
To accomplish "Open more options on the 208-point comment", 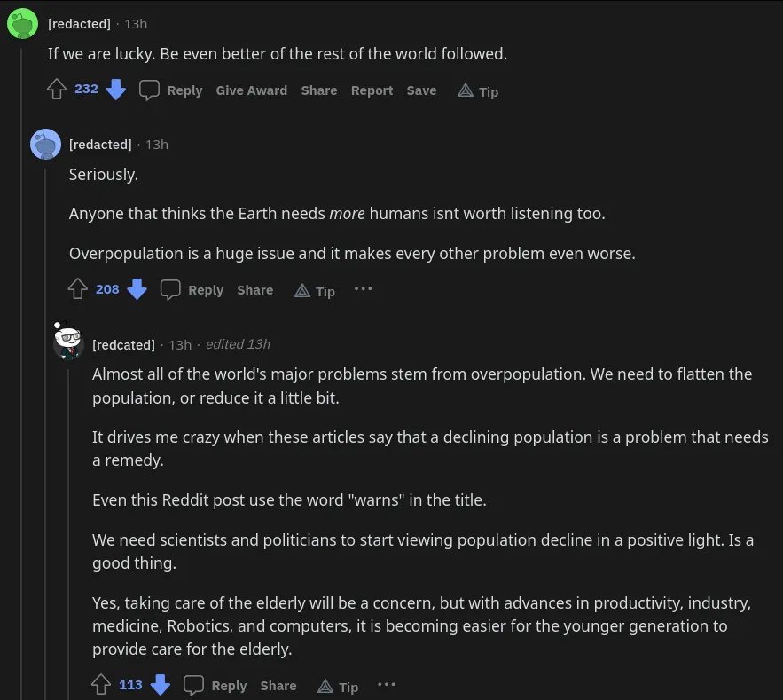I will [x=363, y=289].
